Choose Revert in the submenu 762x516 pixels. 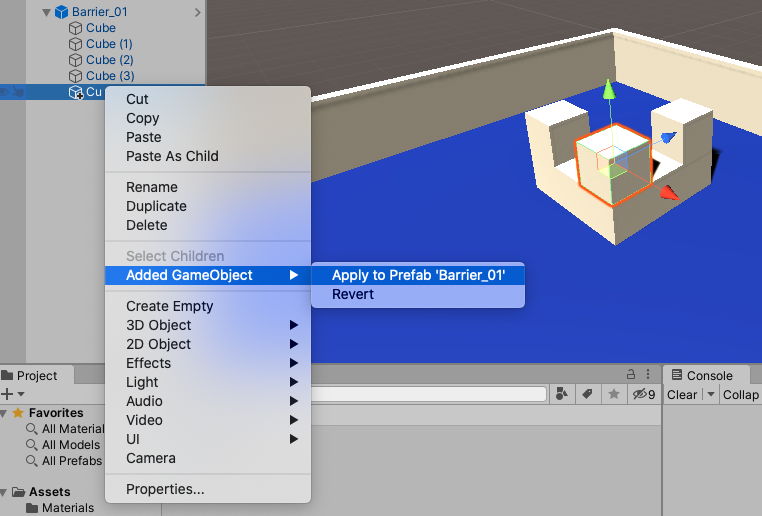(x=418, y=294)
